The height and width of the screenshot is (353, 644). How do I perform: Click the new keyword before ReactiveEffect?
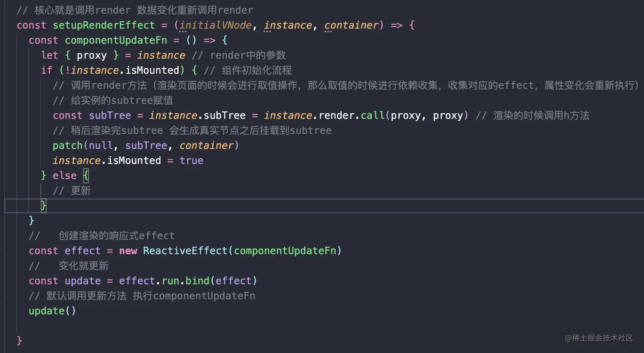(x=128, y=251)
